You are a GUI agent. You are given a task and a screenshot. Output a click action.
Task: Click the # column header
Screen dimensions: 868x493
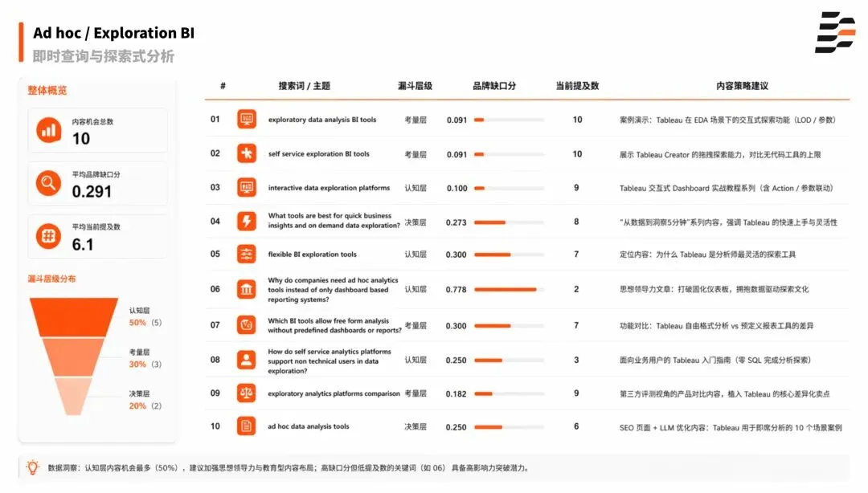click(223, 86)
